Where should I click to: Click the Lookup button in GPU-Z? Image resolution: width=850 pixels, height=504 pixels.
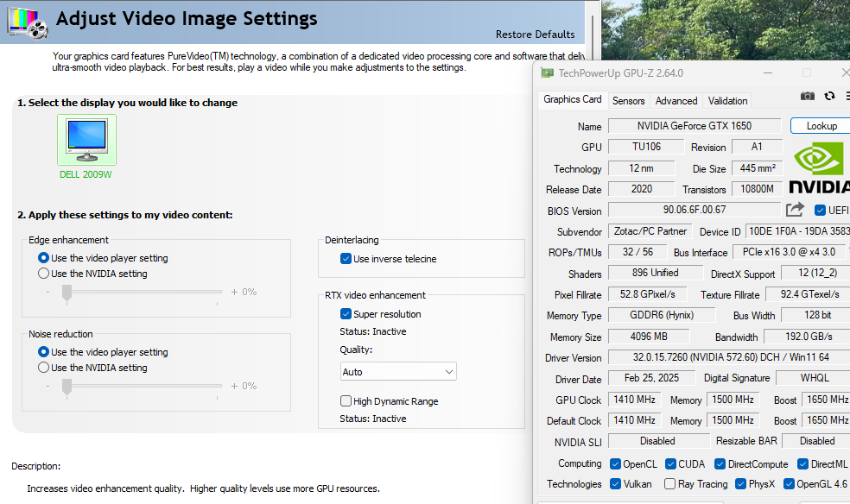(821, 126)
